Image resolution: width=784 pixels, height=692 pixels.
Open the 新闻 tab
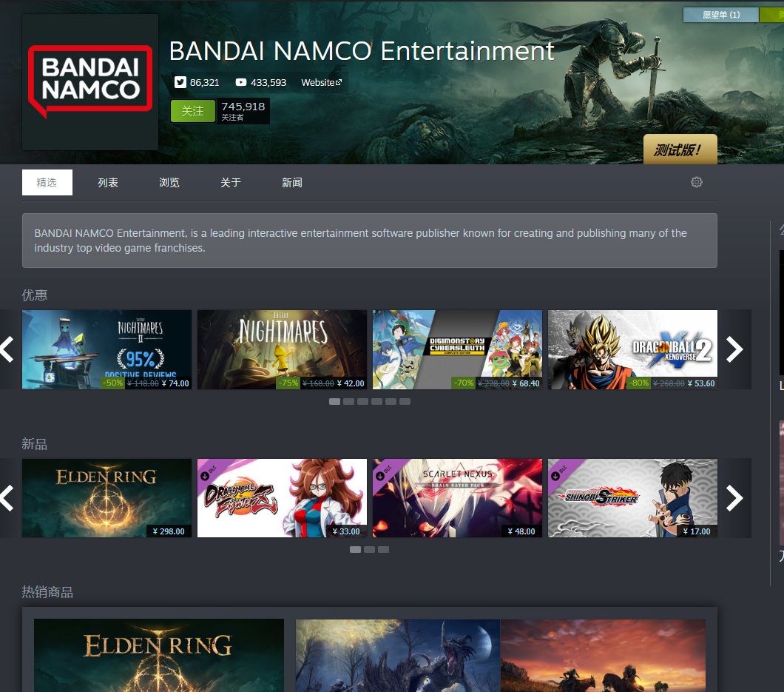[291, 183]
